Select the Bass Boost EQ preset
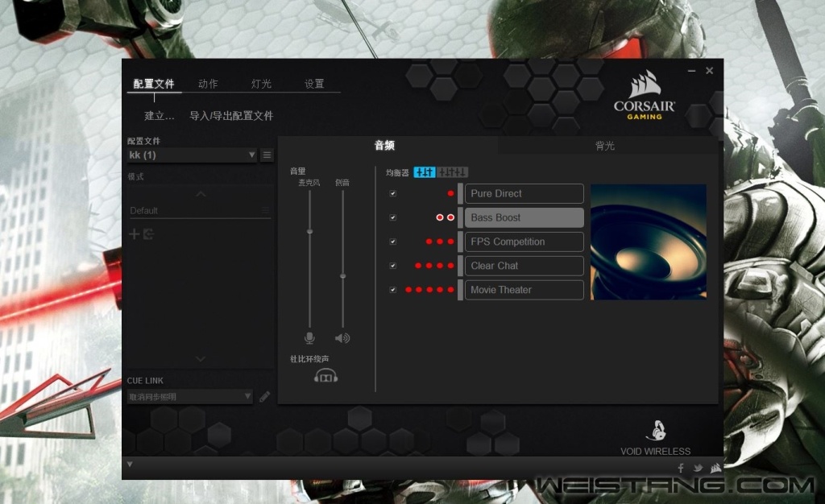This screenshot has width=825, height=504. (x=524, y=217)
